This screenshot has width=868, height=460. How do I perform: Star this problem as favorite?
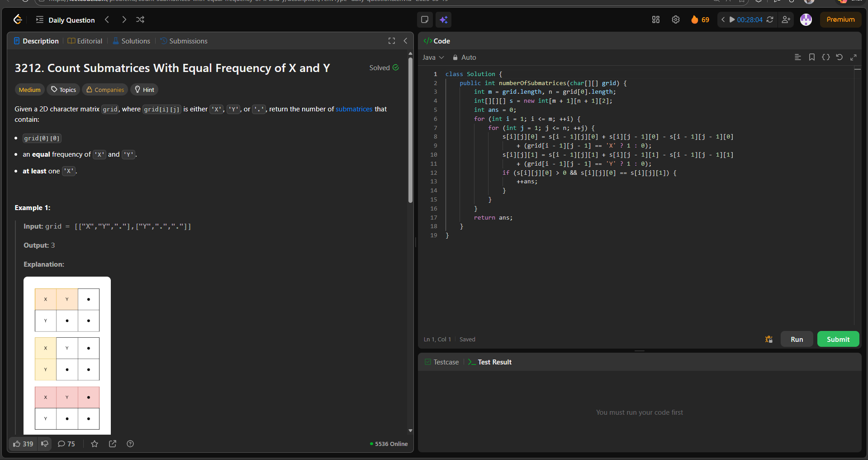click(95, 444)
